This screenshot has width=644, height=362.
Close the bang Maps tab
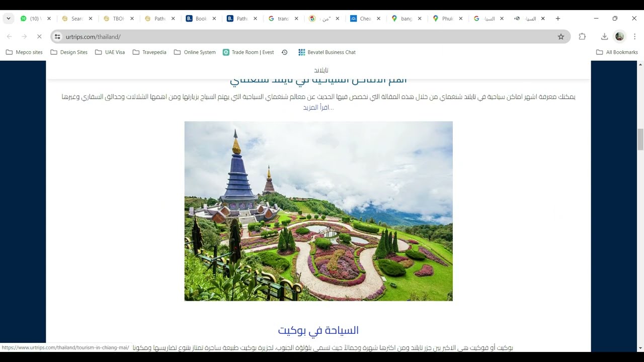[x=420, y=19]
